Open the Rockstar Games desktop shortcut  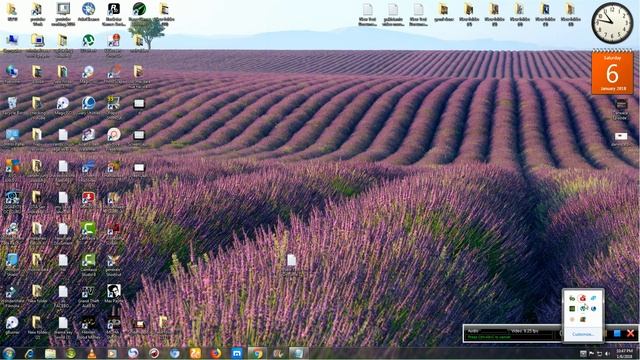(x=113, y=9)
